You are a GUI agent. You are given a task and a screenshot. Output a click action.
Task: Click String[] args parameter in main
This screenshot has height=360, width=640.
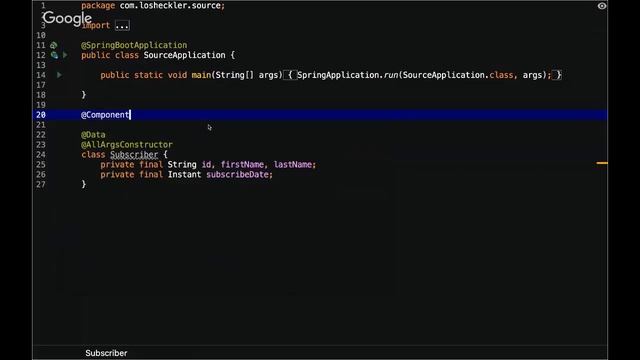(247, 75)
